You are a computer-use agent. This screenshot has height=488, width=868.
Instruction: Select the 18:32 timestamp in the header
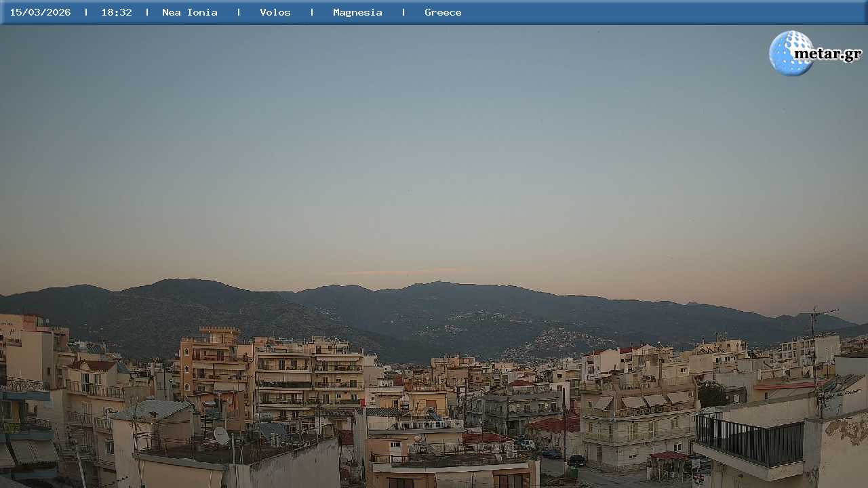click(117, 12)
